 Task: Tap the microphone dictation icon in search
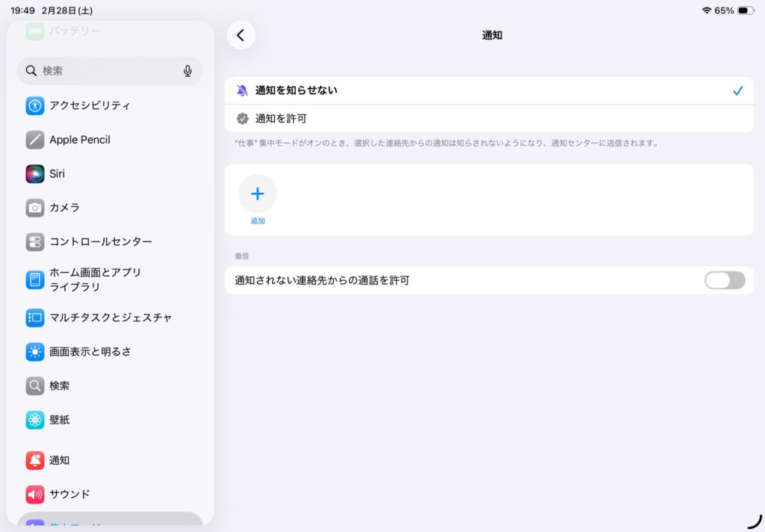click(x=188, y=71)
